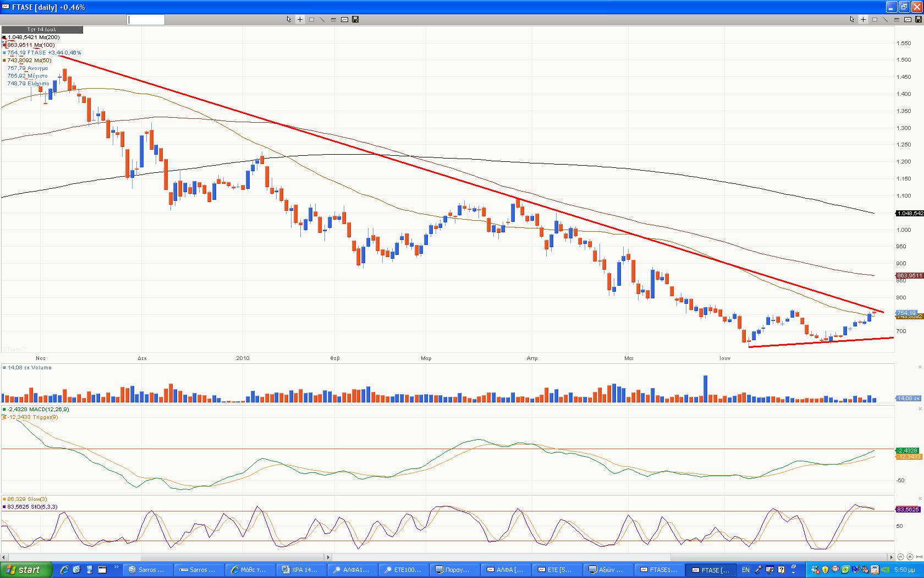Screen dimensions: 924x578
Task: Click the save floppy icon in the right toolbar
Action: pos(919,19)
